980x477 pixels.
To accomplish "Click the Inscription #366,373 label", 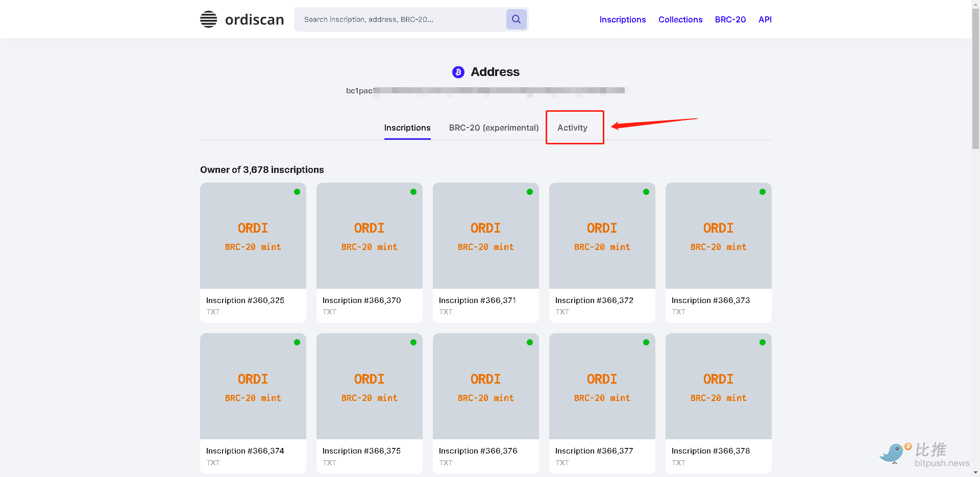I will tap(710, 300).
